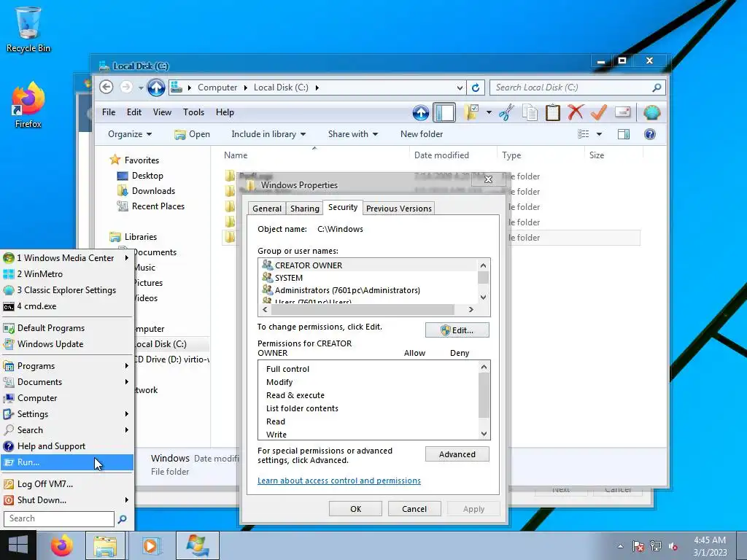Click the Paste clipboard toolbar icon
Viewport: 747px width, 560px height.
click(x=553, y=113)
